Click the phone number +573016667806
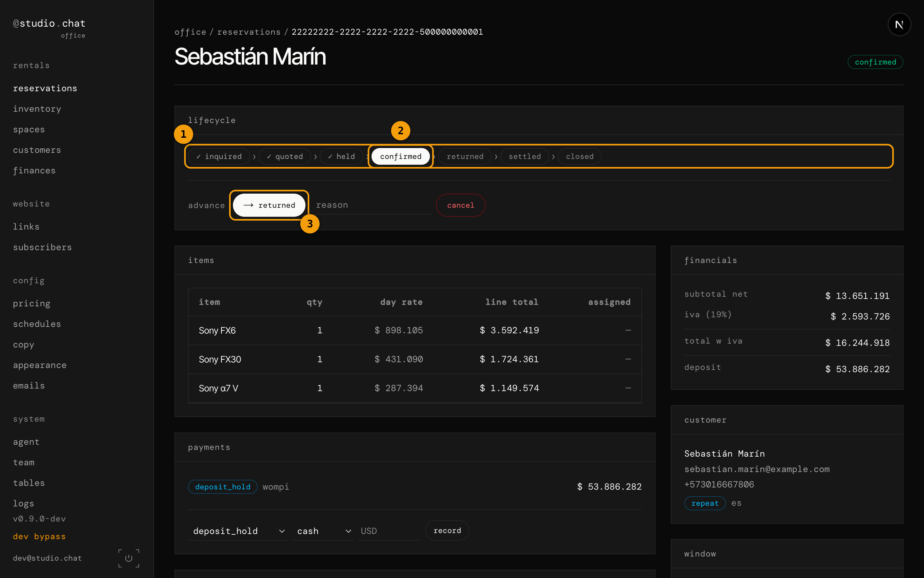The height and width of the screenshot is (578, 924). 719,484
